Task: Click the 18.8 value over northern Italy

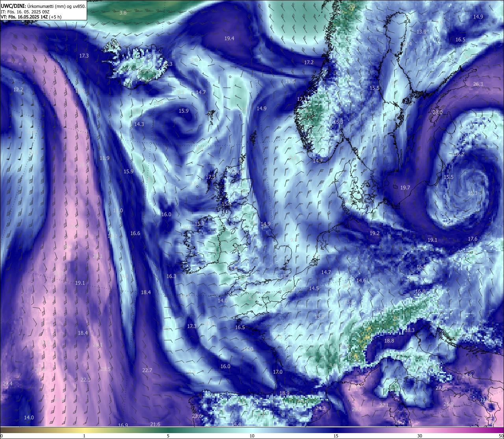Action: coord(389,341)
